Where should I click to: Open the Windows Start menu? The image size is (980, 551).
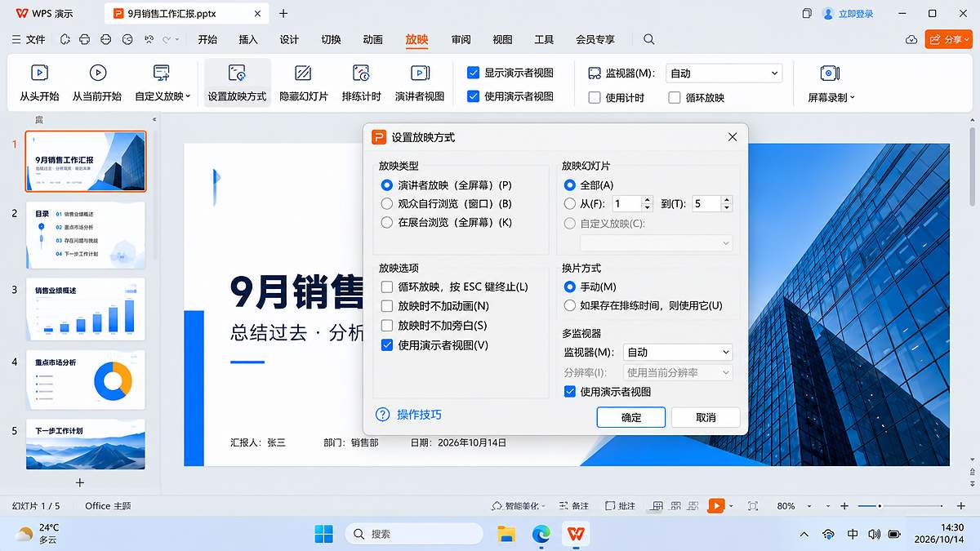[x=324, y=534]
